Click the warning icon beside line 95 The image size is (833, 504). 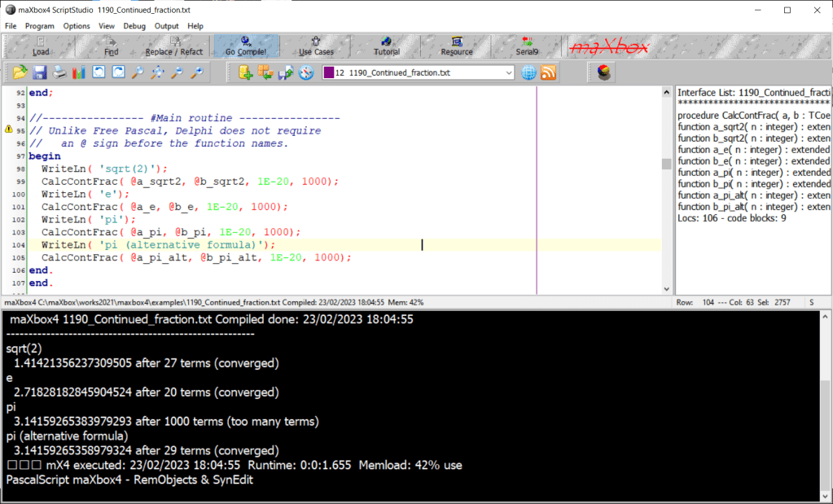[x=9, y=130]
